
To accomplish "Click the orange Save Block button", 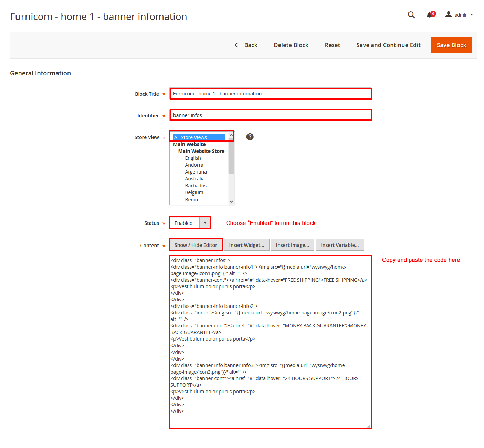I will tap(451, 45).
